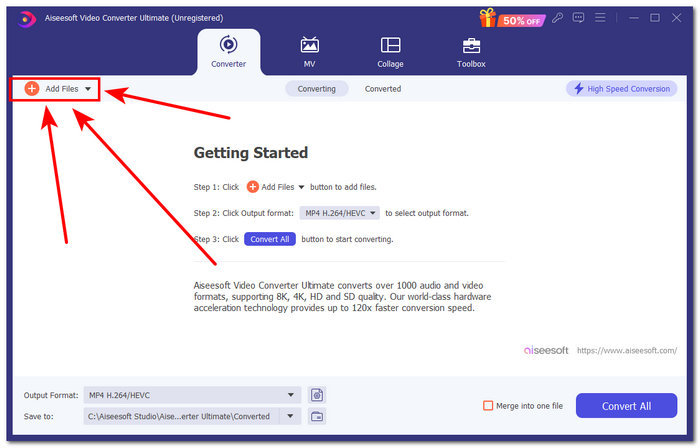The height and width of the screenshot is (448, 700).
Task: Open the 50% OFF gift promotion
Action: pos(512,19)
